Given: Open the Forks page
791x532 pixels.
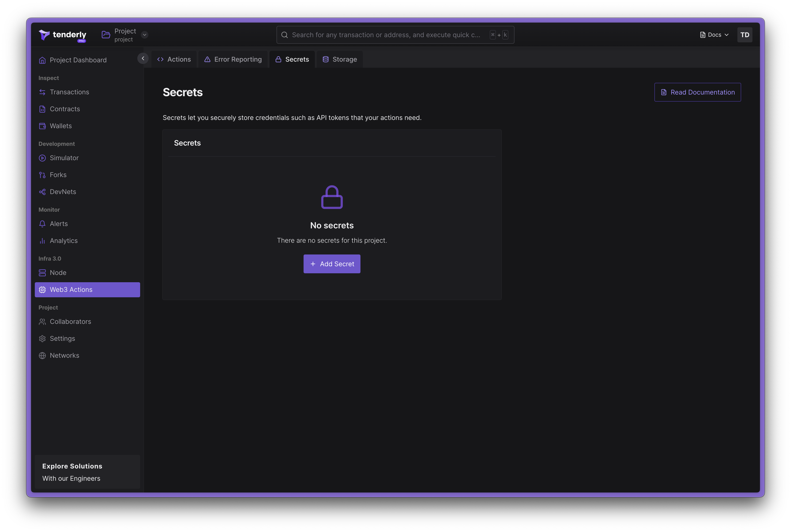Looking at the screenshot, I should pyautogui.click(x=87, y=175).
